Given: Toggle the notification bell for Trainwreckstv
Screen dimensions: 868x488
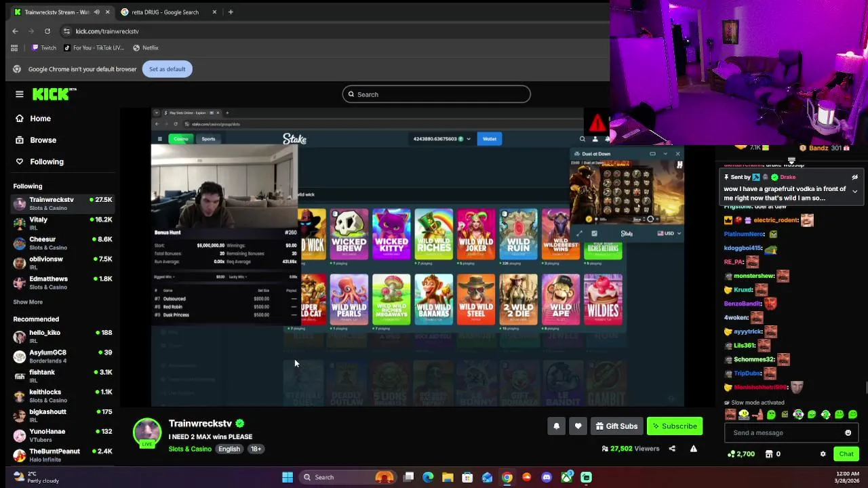Looking at the screenshot, I should 556,426.
